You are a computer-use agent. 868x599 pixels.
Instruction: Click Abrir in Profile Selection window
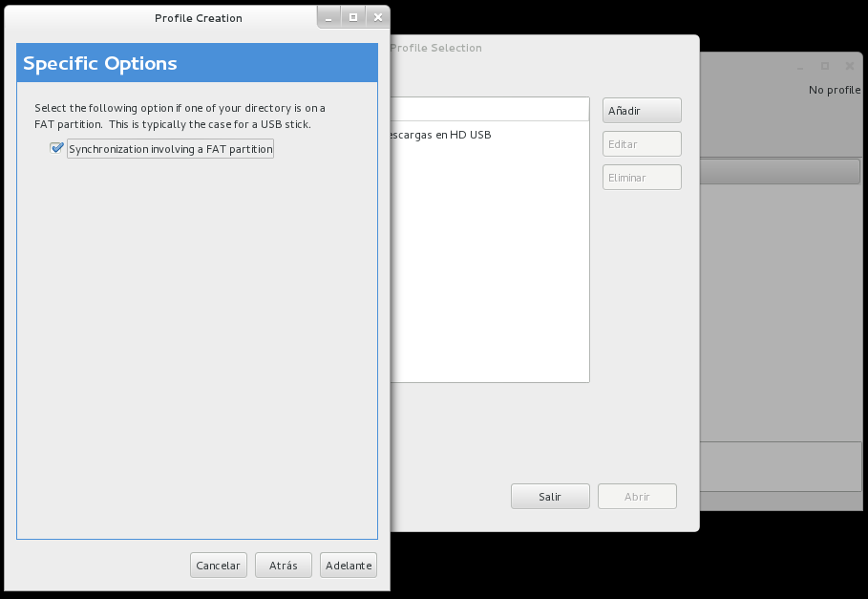click(x=637, y=497)
